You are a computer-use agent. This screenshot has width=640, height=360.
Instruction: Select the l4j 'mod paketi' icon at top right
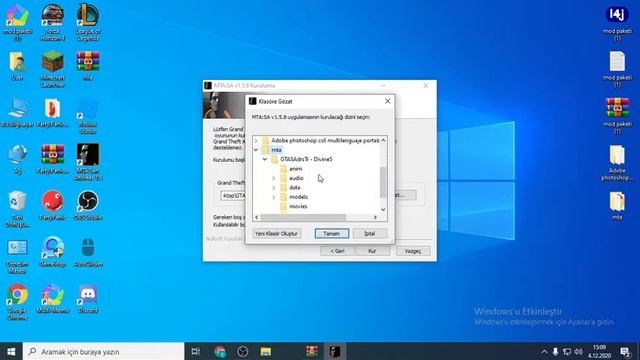tap(617, 23)
